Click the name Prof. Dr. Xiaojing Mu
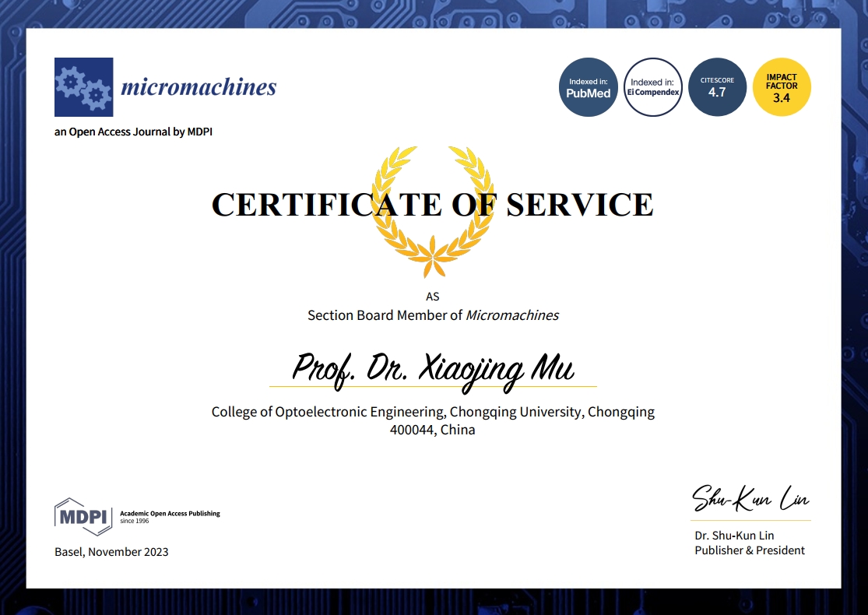868x615 pixels. pyautogui.click(x=433, y=371)
